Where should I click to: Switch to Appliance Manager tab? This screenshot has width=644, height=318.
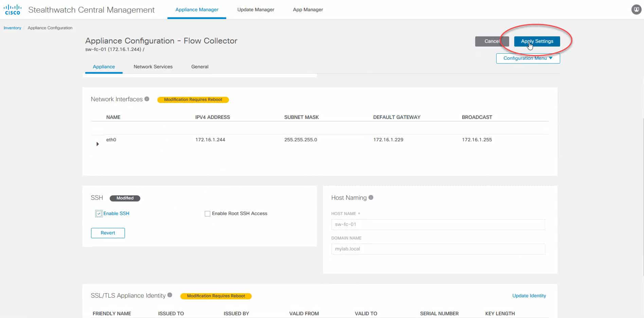coord(197,10)
